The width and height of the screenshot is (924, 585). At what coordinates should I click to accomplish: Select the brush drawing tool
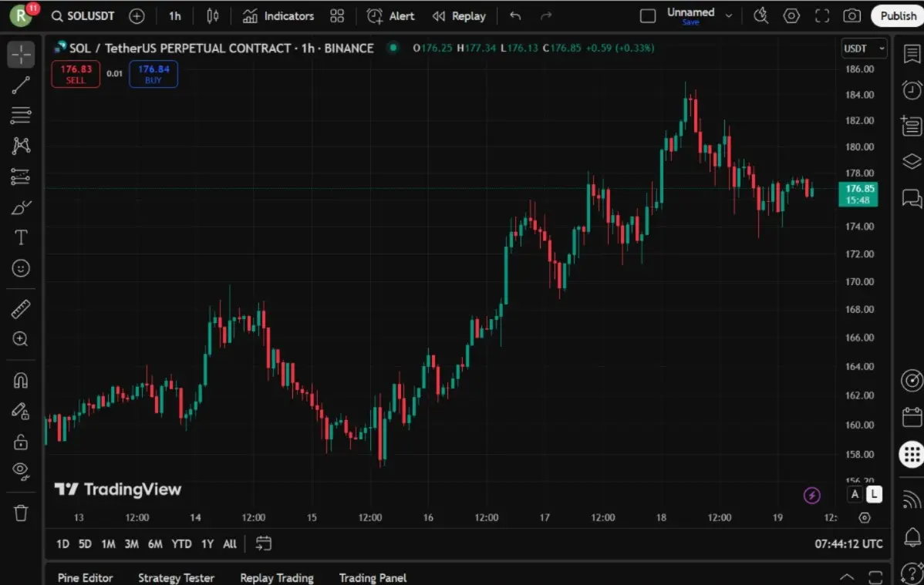point(21,207)
